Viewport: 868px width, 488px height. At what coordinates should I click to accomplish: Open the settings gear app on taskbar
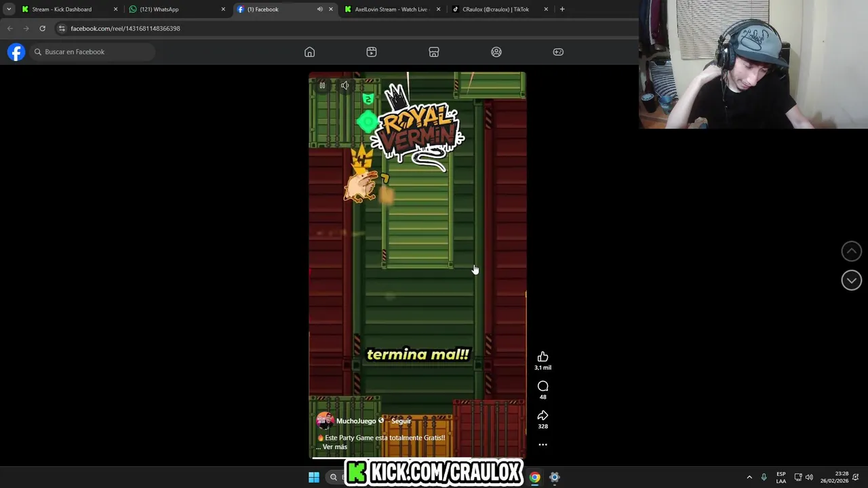click(554, 477)
